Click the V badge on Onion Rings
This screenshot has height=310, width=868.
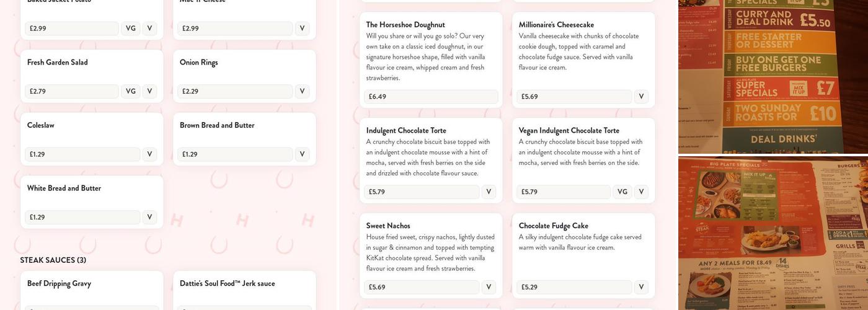[x=302, y=91]
